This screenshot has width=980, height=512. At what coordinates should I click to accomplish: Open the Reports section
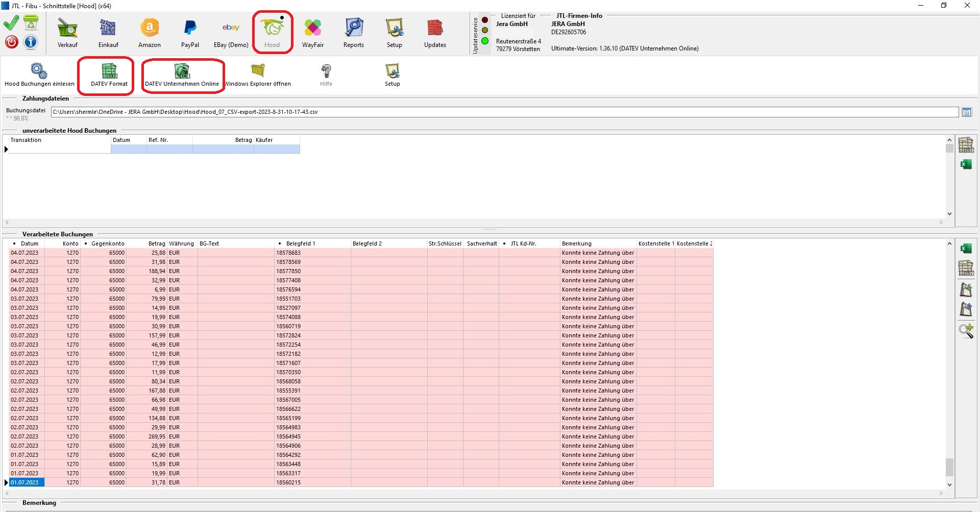[353, 33]
